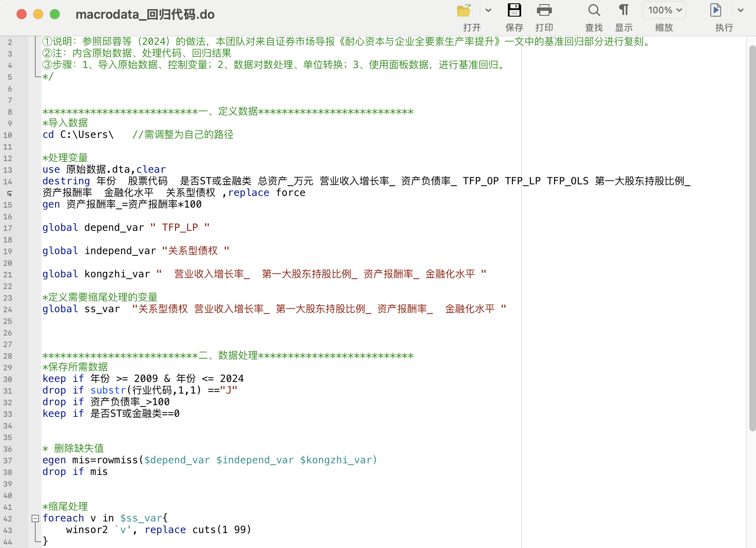Click the winsor2 command in the code
756x548 pixels.
tap(87, 530)
